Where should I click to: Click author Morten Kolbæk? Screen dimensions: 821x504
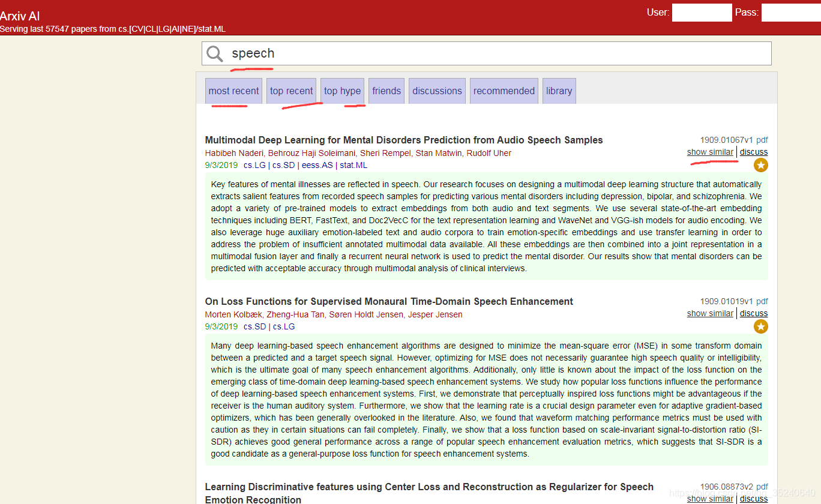pos(233,314)
